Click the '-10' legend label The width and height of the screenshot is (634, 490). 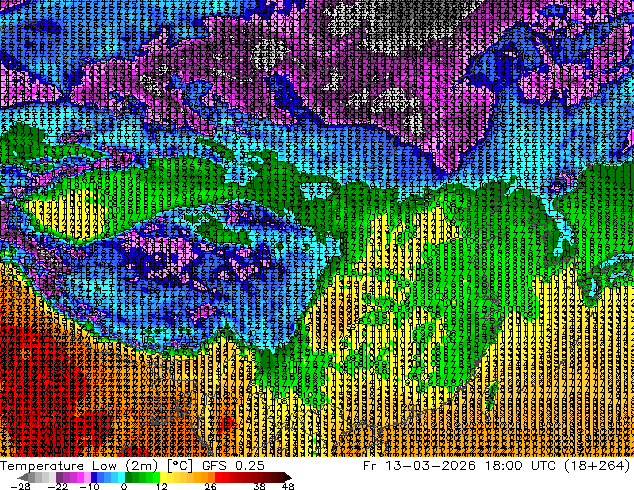point(89,486)
